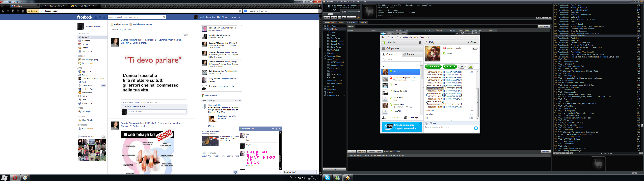
Task: Click the Generate Playlist button
Action: point(374,152)
